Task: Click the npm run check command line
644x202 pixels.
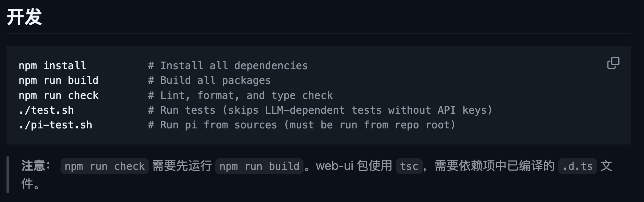Action: [x=59, y=95]
